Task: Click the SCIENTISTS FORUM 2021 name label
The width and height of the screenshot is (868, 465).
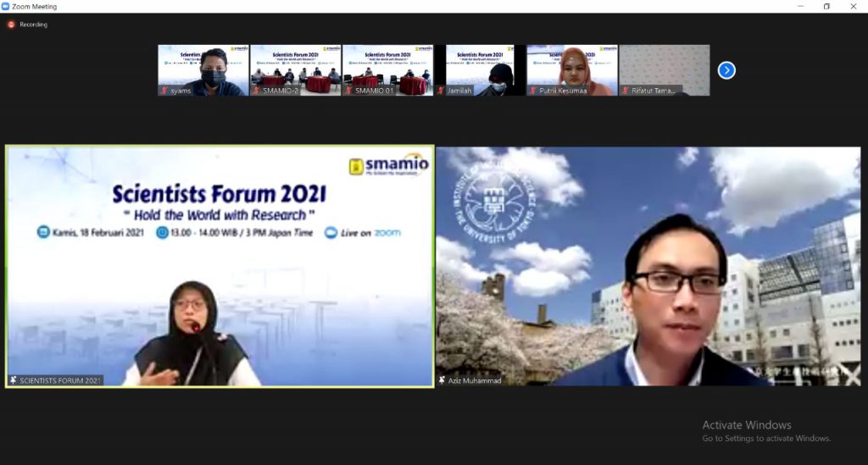Action: tap(60, 381)
